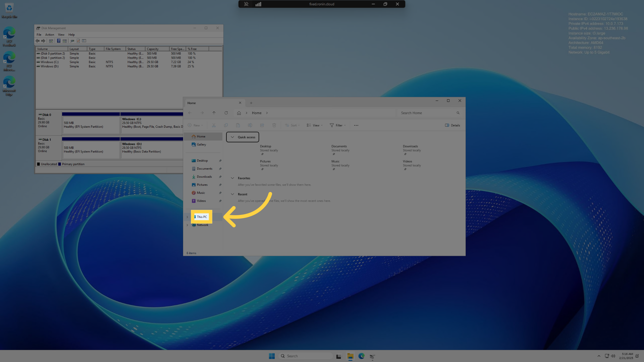Viewport: 644px width, 362px height.
Task: Click the Up arrow in Explorer
Action: tap(214, 113)
